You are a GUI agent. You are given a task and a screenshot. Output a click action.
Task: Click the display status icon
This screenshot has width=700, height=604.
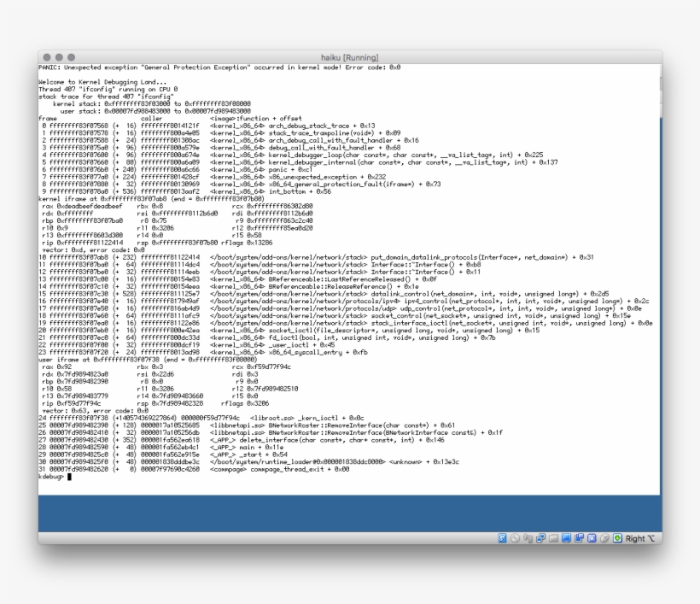[x=565, y=539]
